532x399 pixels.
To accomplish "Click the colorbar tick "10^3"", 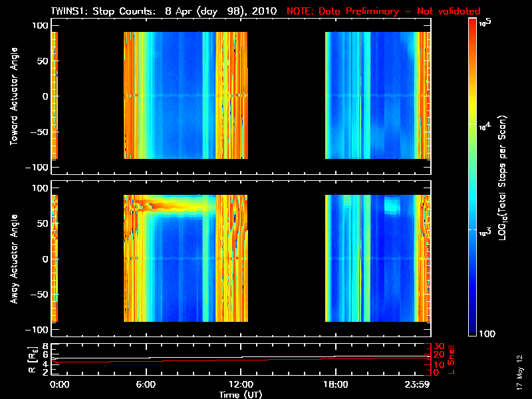I will pos(485,232).
